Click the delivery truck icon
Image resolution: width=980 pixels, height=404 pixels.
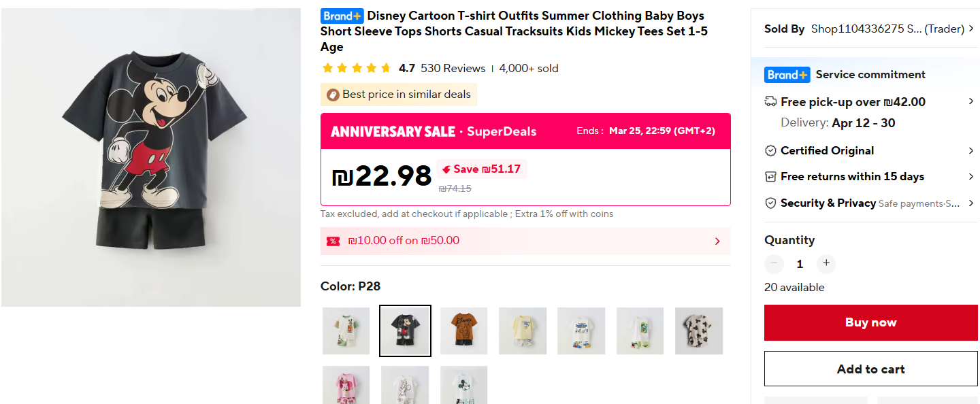tap(770, 102)
